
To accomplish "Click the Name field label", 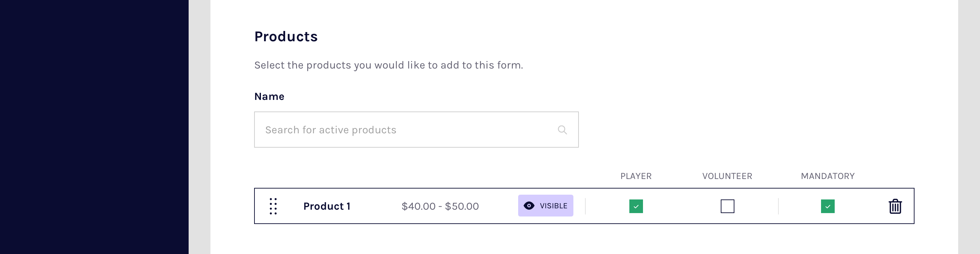I will (269, 96).
